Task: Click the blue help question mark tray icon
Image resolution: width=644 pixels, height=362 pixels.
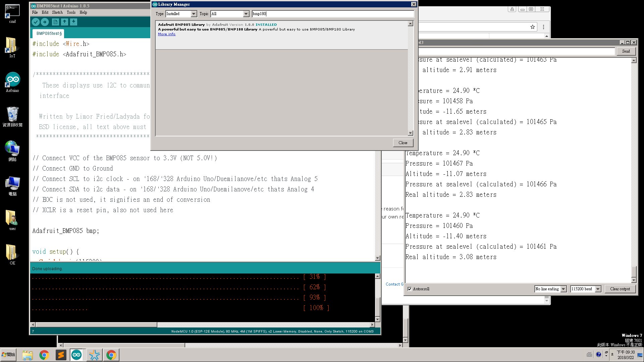Action: coord(598,355)
